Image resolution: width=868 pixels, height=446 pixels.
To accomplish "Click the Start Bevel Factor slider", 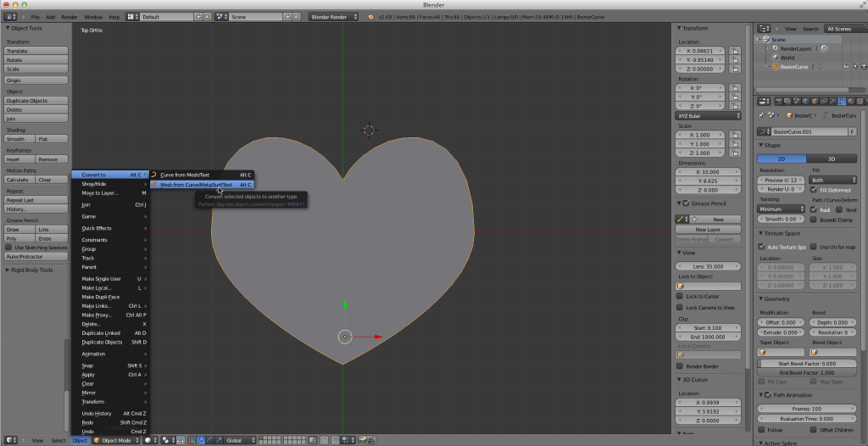I will click(806, 363).
